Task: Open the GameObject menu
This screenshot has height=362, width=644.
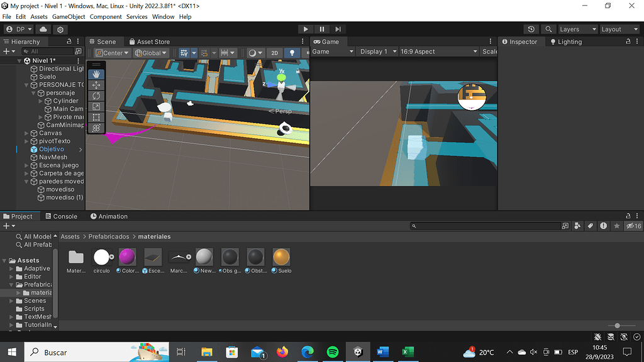Action: click(68, 16)
